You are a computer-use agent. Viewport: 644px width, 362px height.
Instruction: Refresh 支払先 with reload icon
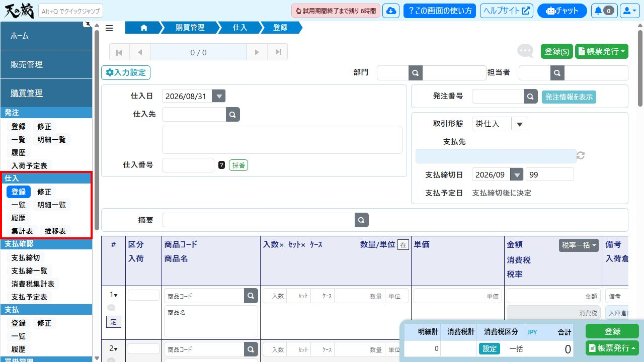pyautogui.click(x=581, y=156)
